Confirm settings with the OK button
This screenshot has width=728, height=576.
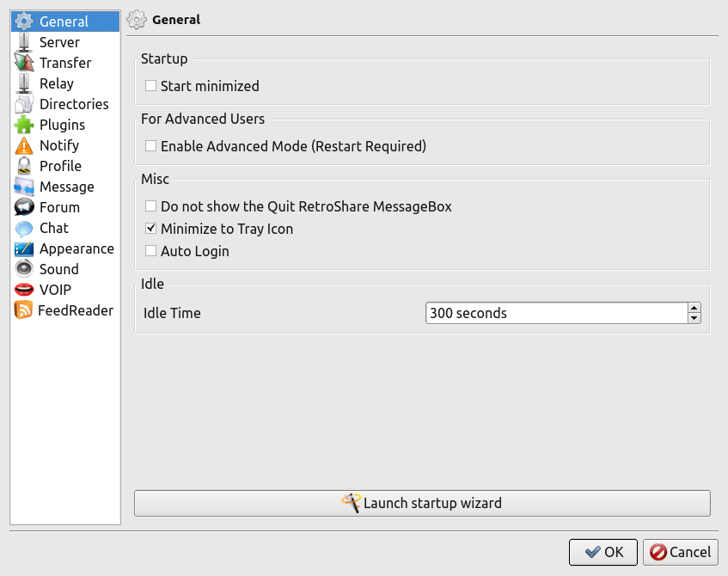pyautogui.click(x=603, y=552)
